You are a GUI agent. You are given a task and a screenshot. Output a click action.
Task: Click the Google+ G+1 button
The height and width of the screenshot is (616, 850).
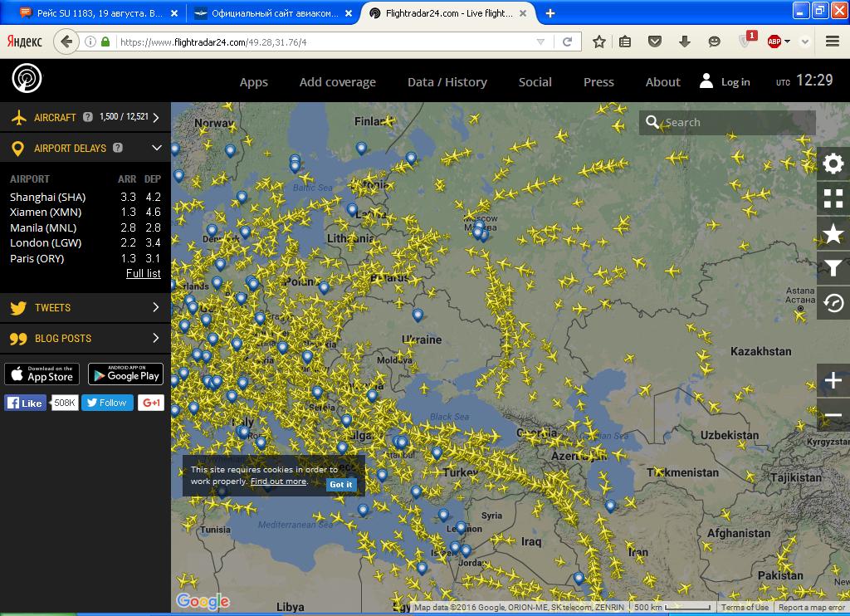pos(151,403)
